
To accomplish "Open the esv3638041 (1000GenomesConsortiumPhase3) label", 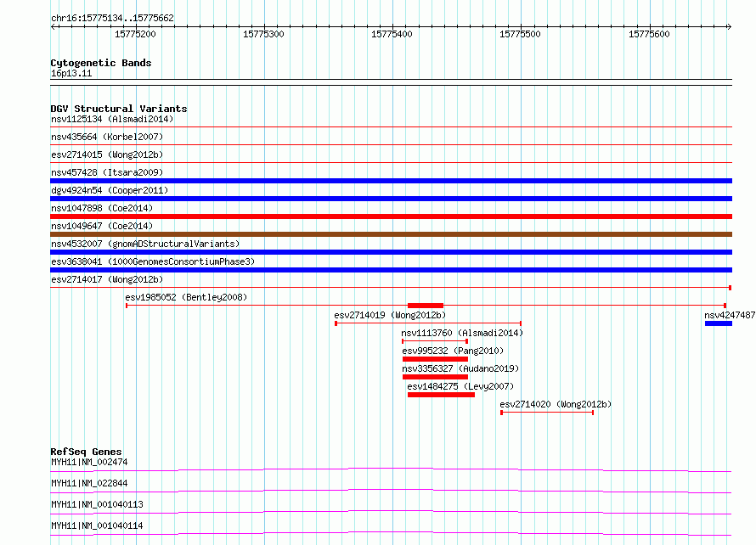I will 153,261.
